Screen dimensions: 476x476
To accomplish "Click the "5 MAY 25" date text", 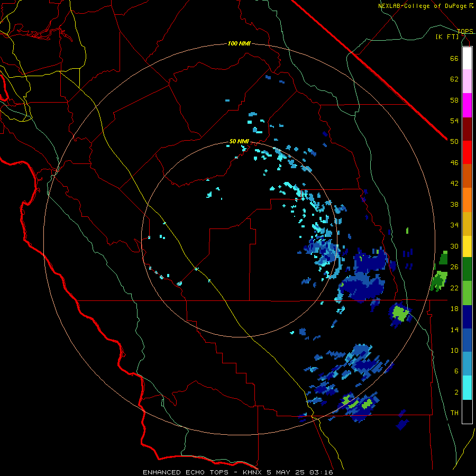I will 286,472.
